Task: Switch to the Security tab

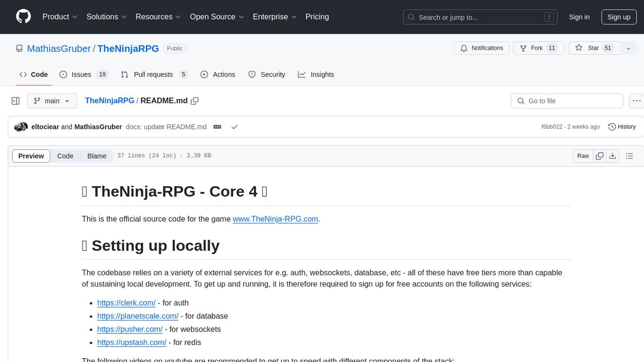Action: [x=267, y=74]
